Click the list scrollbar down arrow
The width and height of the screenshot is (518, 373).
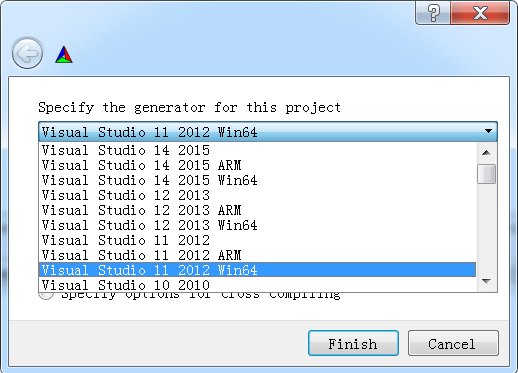[x=487, y=282]
